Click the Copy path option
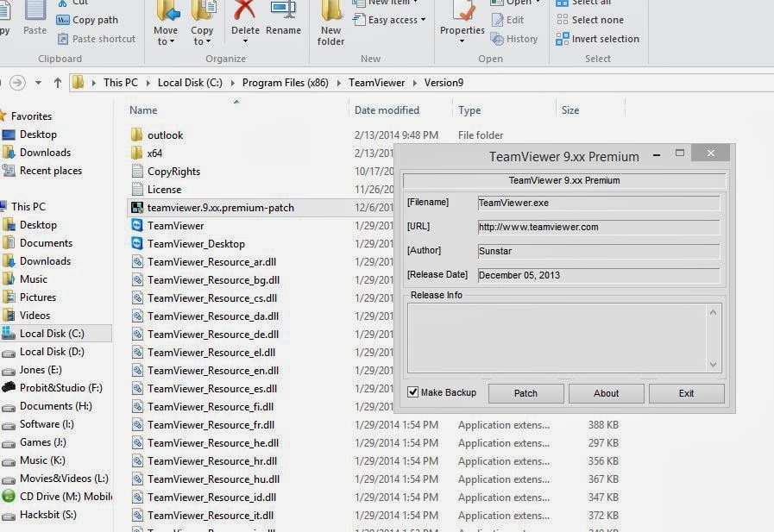The height and width of the screenshot is (532, 774). pyautogui.click(x=87, y=20)
